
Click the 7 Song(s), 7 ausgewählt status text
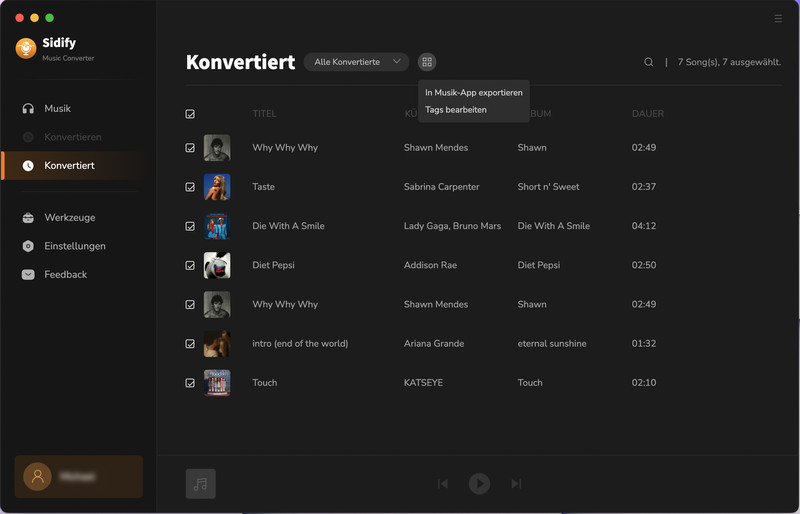[x=729, y=62]
